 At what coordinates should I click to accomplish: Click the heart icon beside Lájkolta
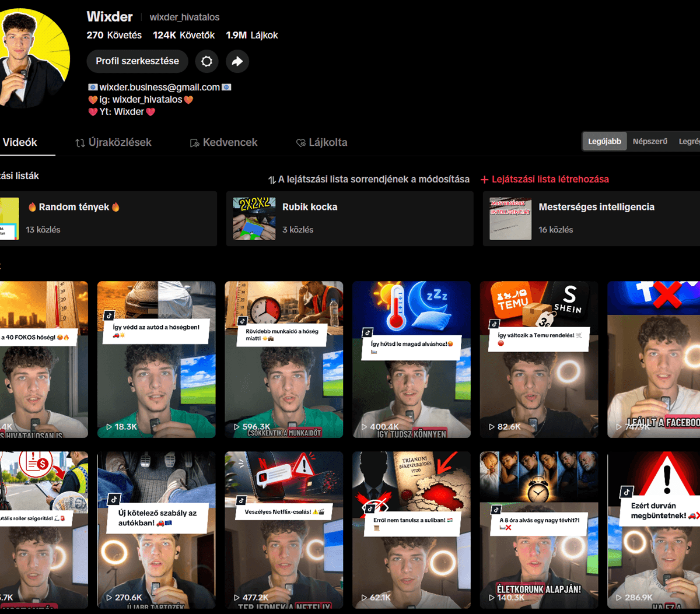301,143
